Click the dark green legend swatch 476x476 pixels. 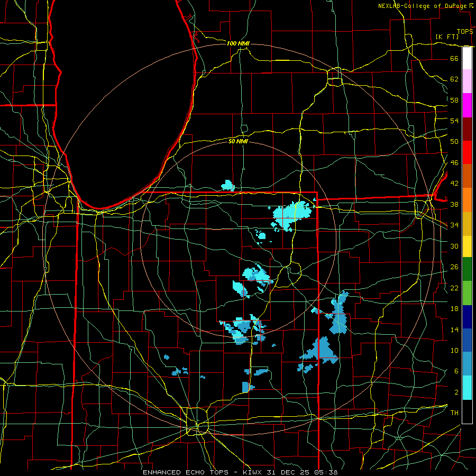click(x=467, y=269)
